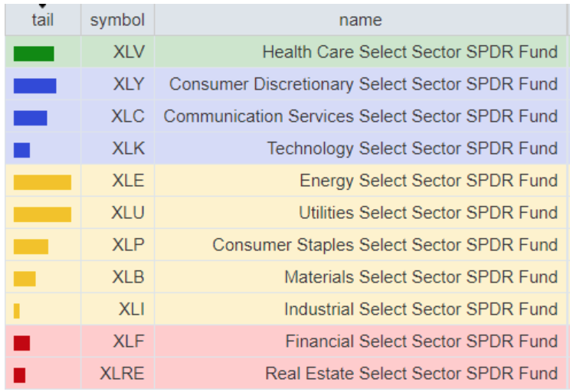Click the small yellow tail bar for XLI
The image size is (570, 392).
click(17, 310)
